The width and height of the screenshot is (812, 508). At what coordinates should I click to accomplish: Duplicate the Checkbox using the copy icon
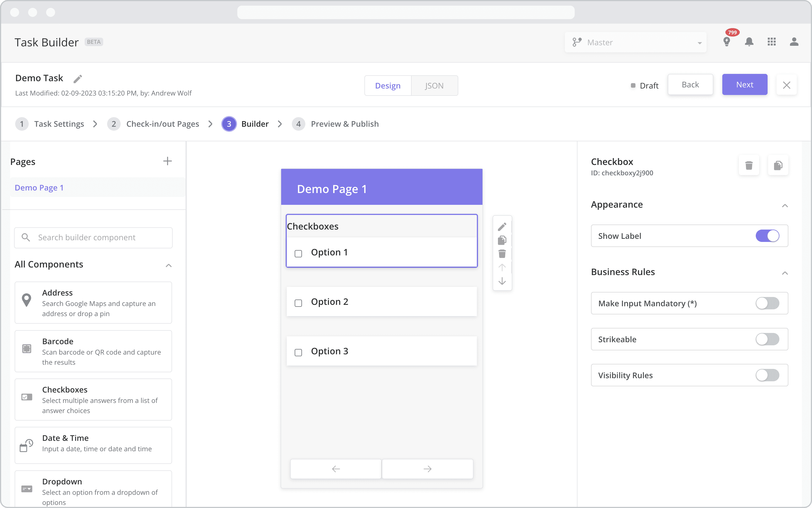pyautogui.click(x=778, y=165)
